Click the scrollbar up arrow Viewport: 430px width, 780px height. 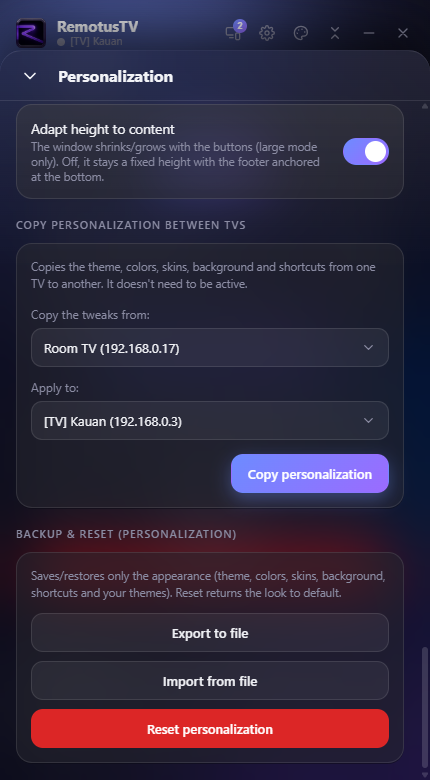(x=425, y=106)
